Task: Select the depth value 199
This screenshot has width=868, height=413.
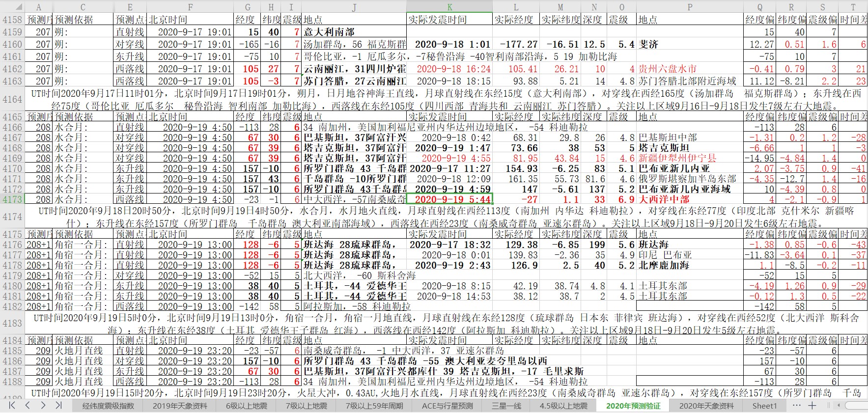Action: click(x=594, y=245)
